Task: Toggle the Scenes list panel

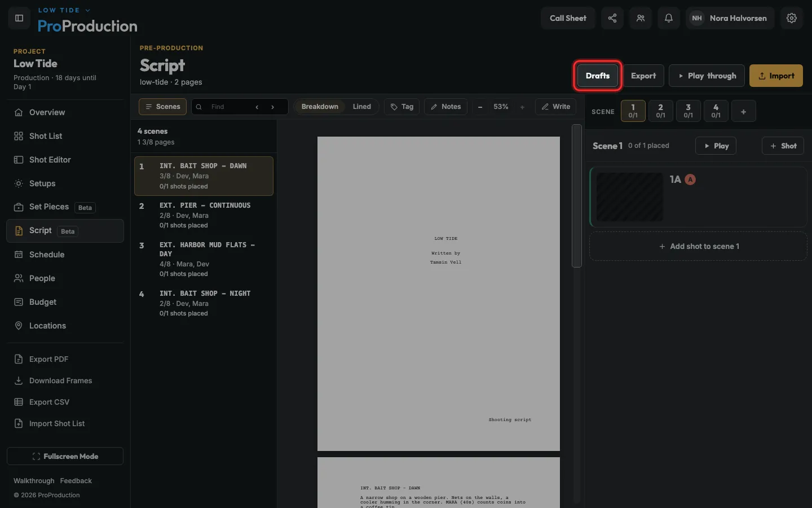Action: coord(163,107)
